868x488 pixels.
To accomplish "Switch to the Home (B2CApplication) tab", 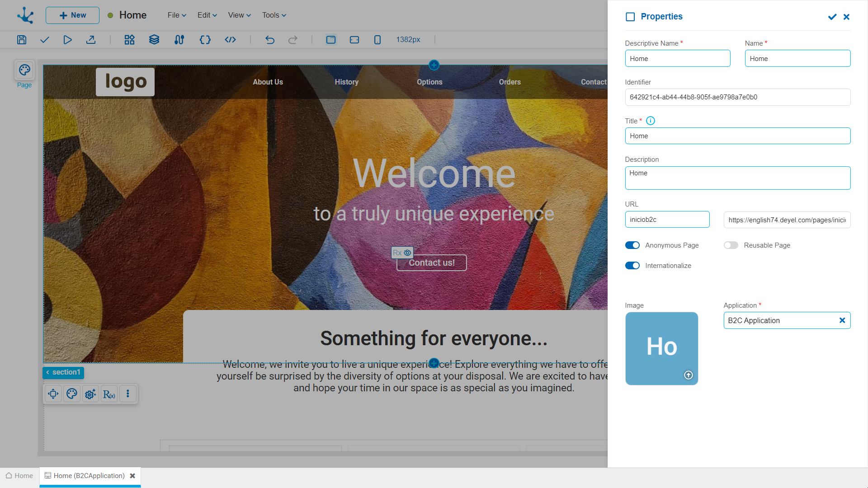I will click(x=89, y=476).
